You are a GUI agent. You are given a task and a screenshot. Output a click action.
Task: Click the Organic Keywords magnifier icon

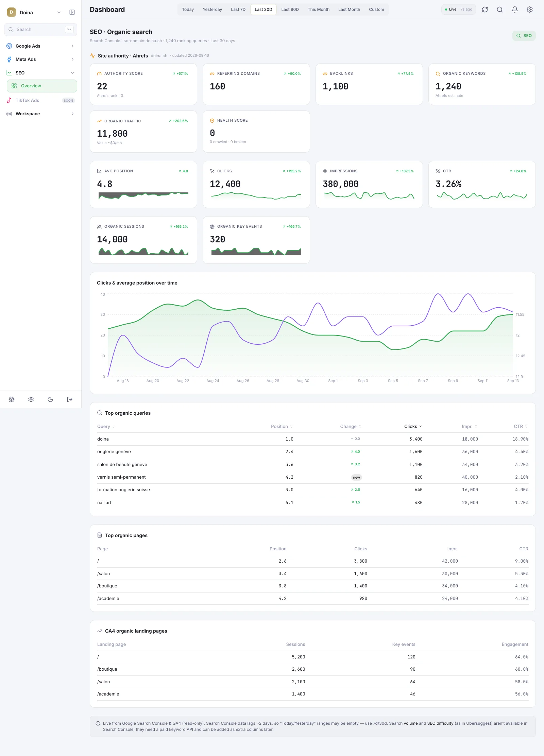click(438, 74)
